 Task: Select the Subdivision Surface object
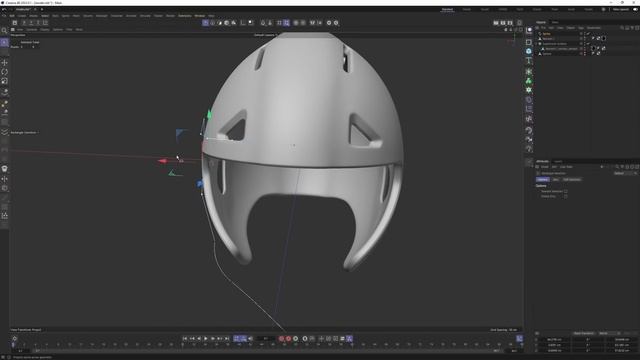click(x=554, y=44)
